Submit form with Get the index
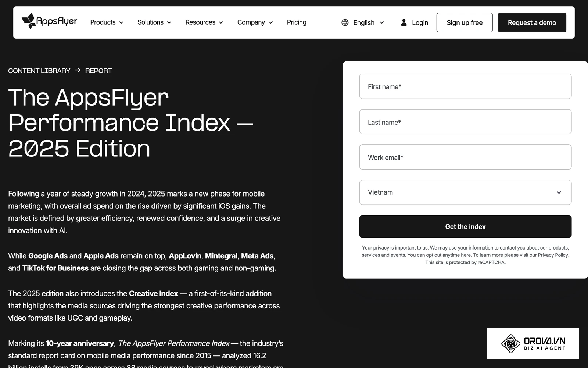Screen dimensions: 588x368 (465, 227)
